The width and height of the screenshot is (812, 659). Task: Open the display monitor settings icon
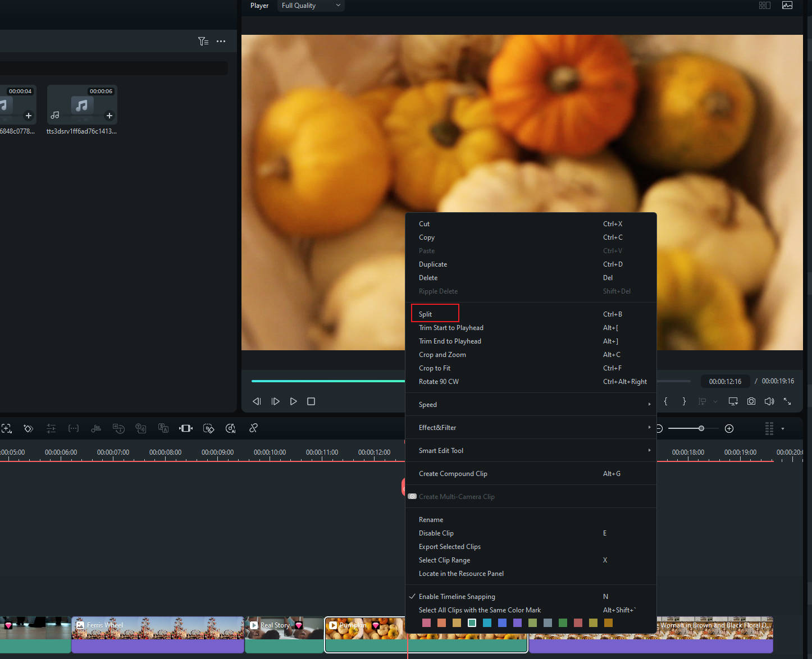pos(733,401)
